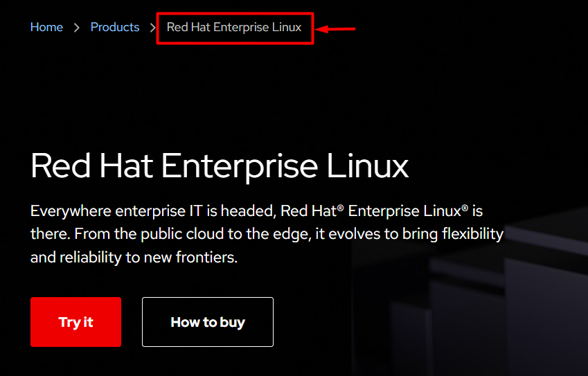Click the Home breadcrumb link
The height and width of the screenshot is (376, 588).
(x=46, y=28)
